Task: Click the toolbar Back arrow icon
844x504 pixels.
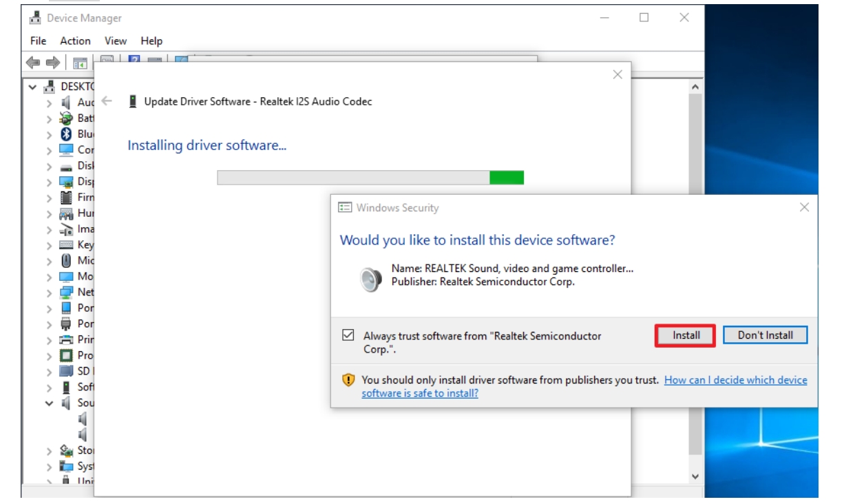Action: point(33,63)
